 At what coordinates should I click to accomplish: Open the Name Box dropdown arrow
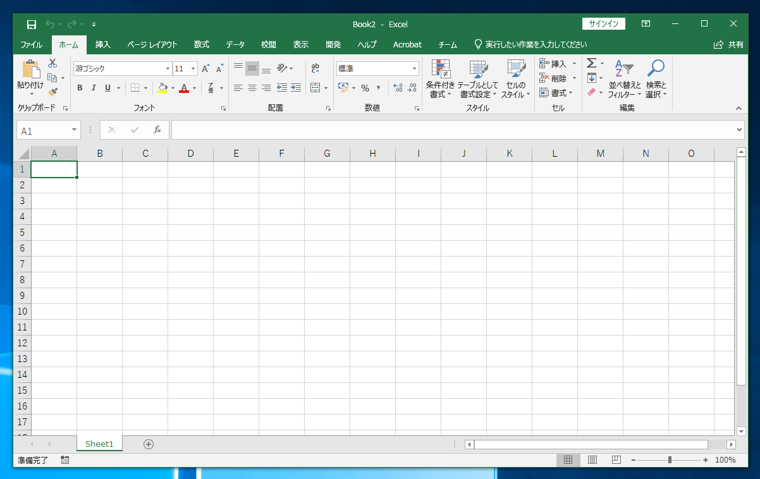(74, 130)
